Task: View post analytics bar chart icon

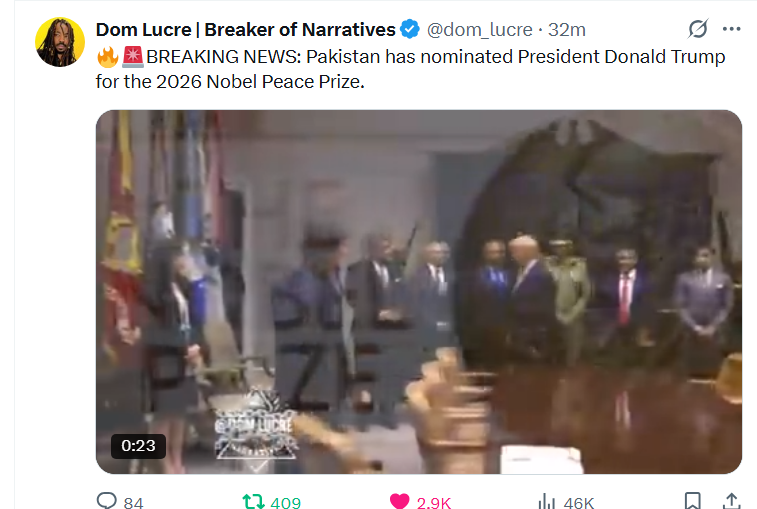Action: (547, 501)
